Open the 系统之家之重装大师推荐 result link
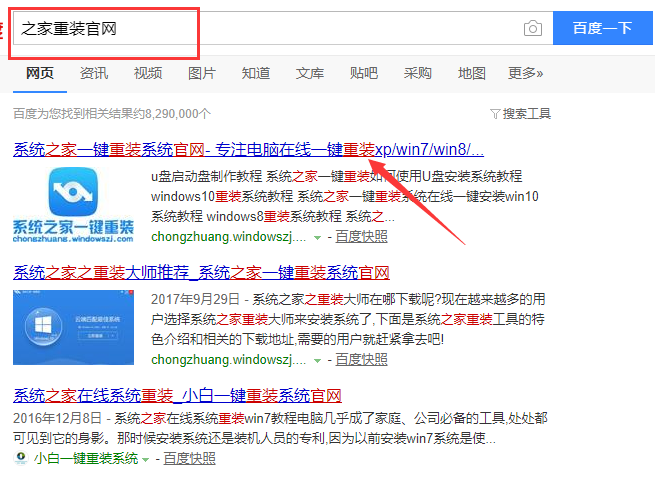The height and width of the screenshot is (504, 655). (201, 272)
